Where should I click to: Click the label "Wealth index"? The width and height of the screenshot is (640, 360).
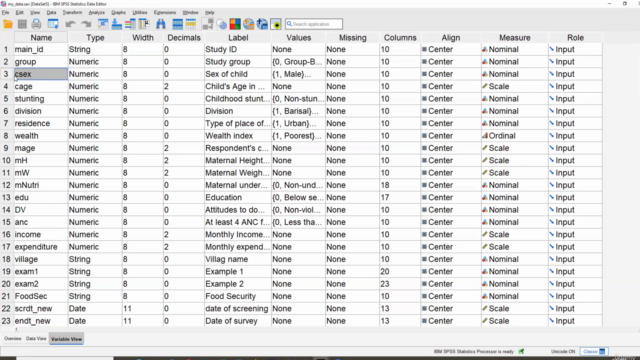pos(229,136)
